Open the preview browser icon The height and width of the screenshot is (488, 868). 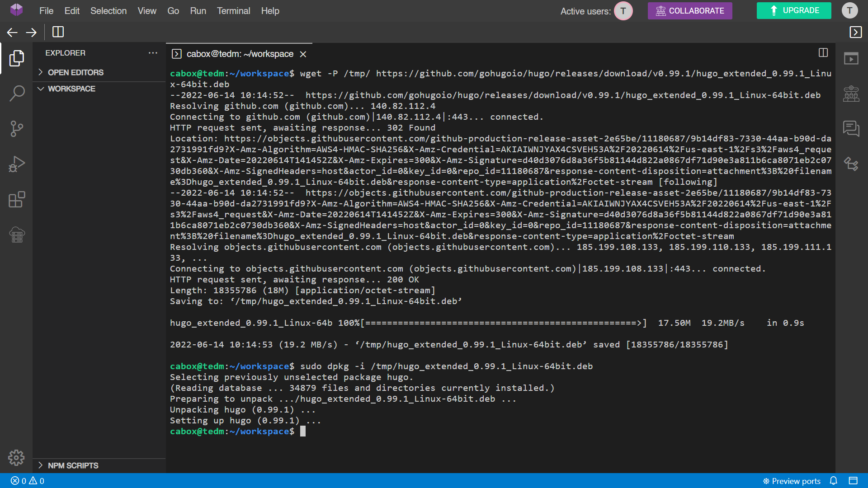tap(851, 59)
